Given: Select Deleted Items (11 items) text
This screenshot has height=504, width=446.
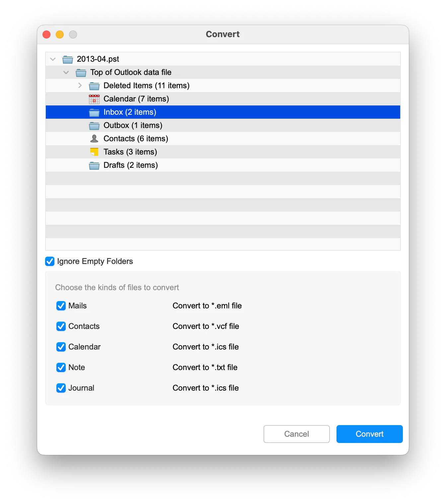Looking at the screenshot, I should click(146, 86).
